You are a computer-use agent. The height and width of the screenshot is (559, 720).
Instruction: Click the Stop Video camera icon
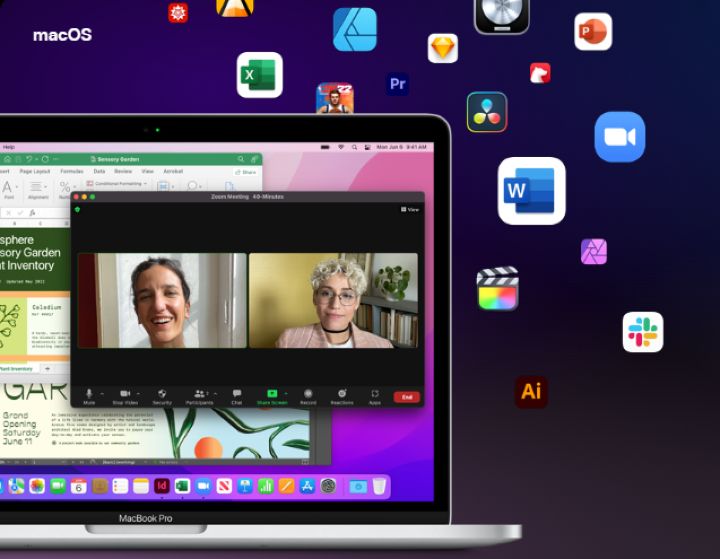pos(125,394)
